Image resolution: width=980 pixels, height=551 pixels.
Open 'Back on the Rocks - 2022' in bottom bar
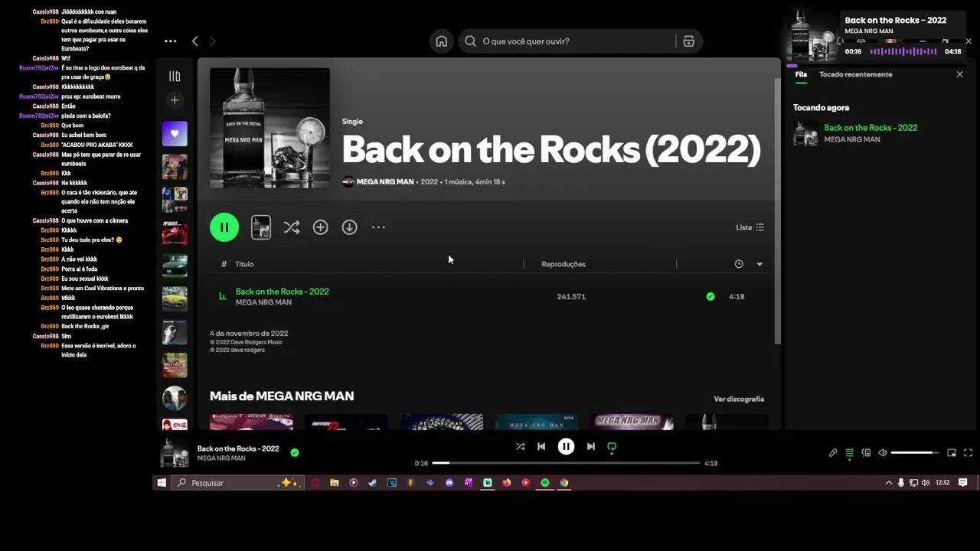[238, 448]
